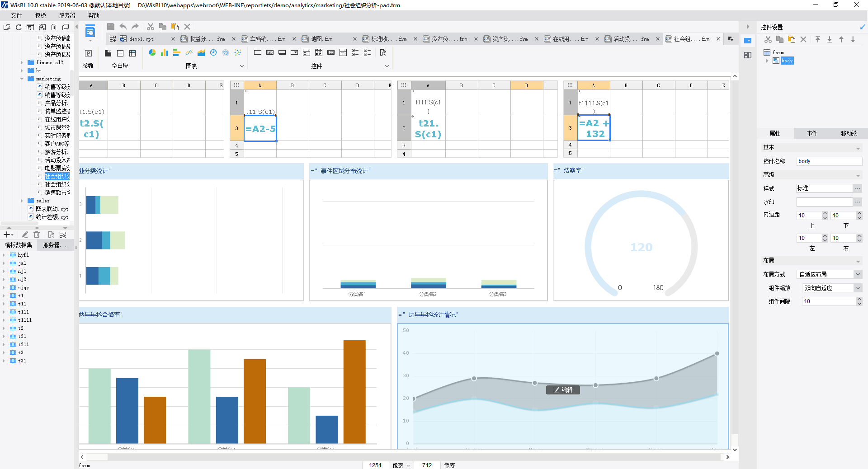Insert a pie chart from the chart toolbar
Viewport: 868px width, 469px height.
tap(152, 53)
